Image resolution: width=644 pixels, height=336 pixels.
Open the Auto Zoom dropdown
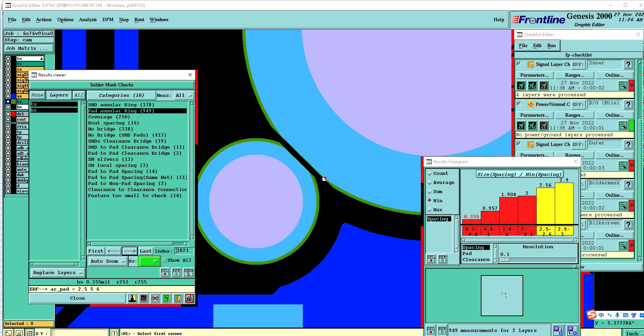[x=108, y=261]
